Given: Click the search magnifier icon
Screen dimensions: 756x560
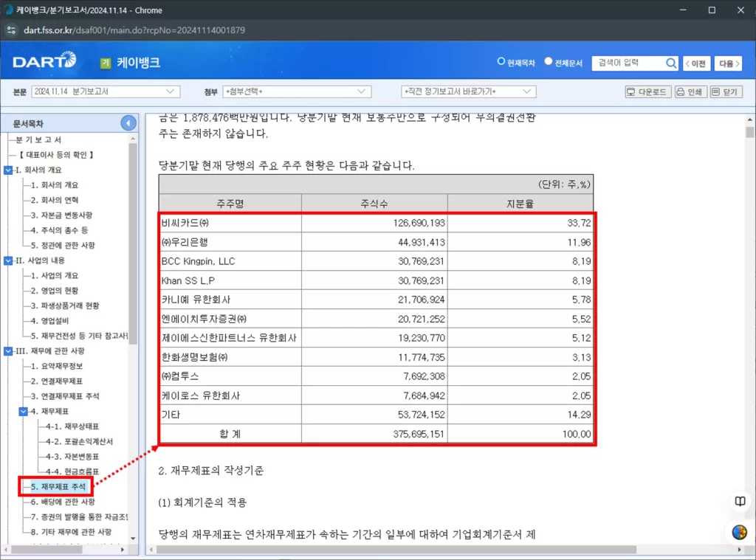Looking at the screenshot, I should [670, 63].
